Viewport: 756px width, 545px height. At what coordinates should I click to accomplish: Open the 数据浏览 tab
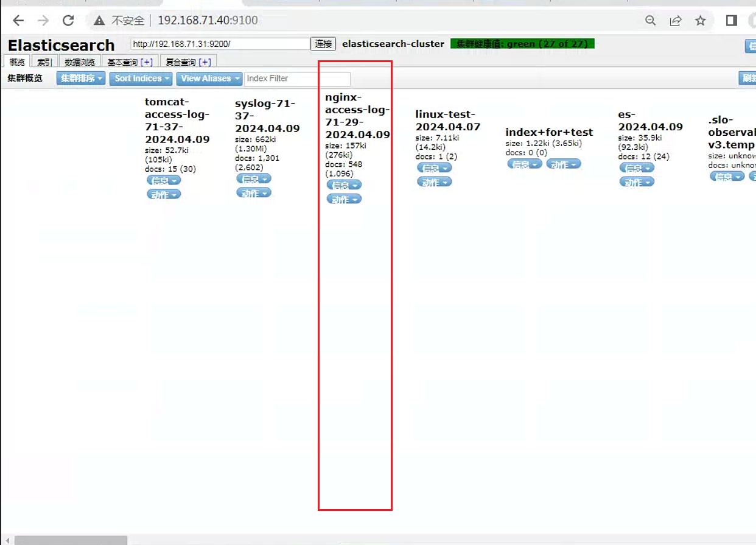pyautogui.click(x=80, y=62)
